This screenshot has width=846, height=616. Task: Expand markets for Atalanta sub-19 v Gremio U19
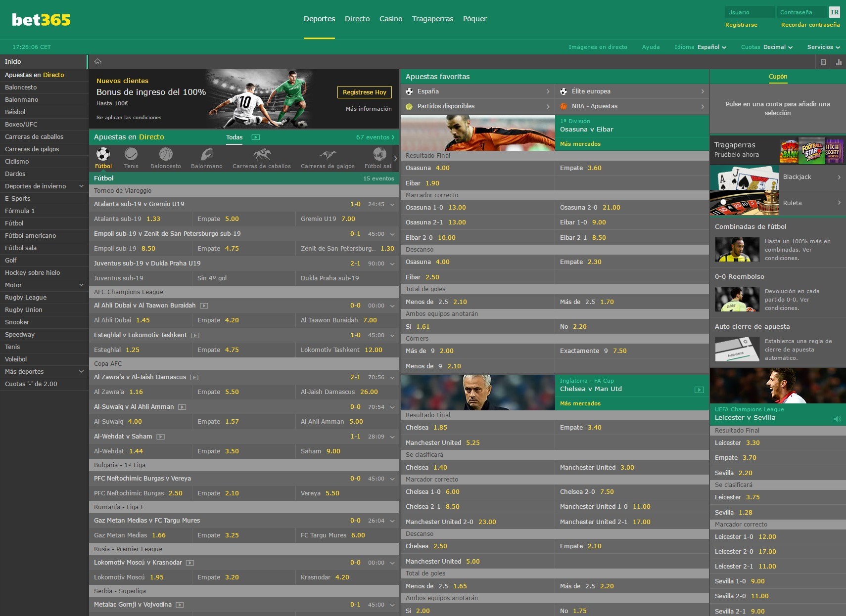[392, 205]
